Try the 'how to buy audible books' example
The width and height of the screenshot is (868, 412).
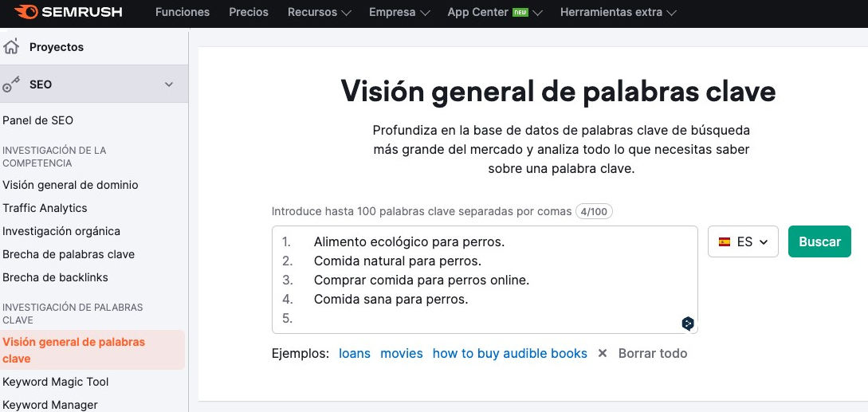coord(509,353)
